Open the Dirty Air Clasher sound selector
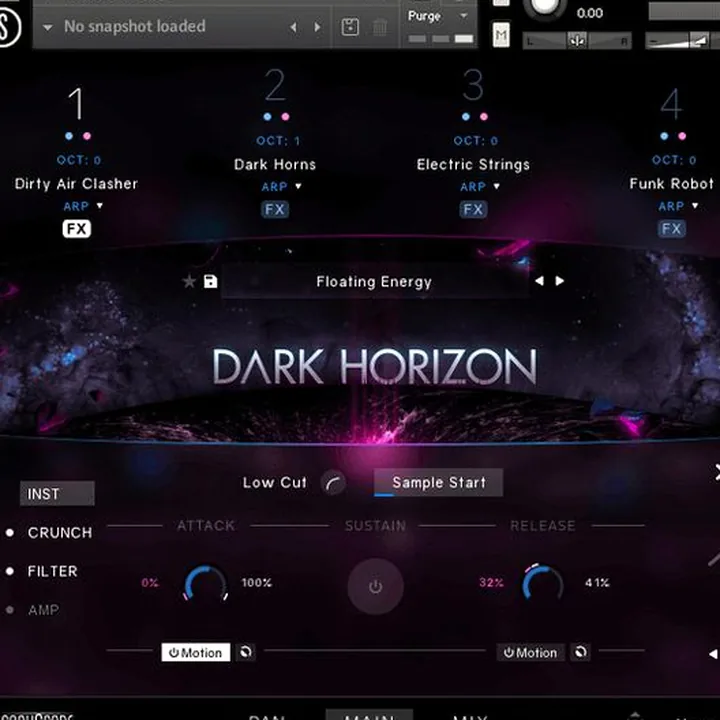Image resolution: width=720 pixels, height=720 pixels. point(76,184)
